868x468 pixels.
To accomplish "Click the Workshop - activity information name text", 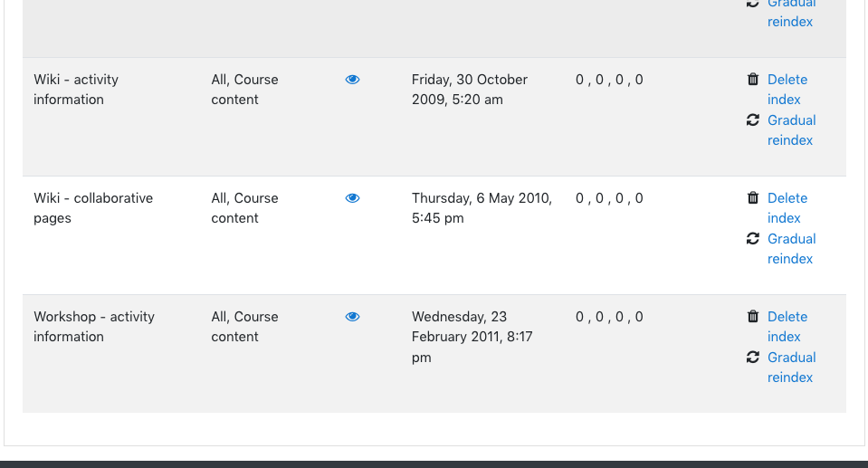I will point(94,326).
